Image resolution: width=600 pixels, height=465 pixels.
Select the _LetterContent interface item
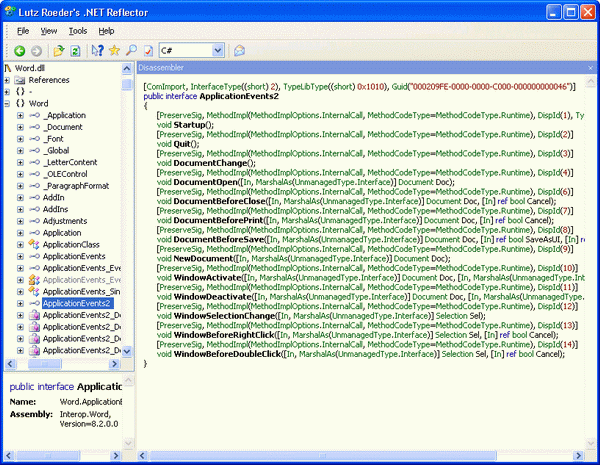tap(70, 162)
